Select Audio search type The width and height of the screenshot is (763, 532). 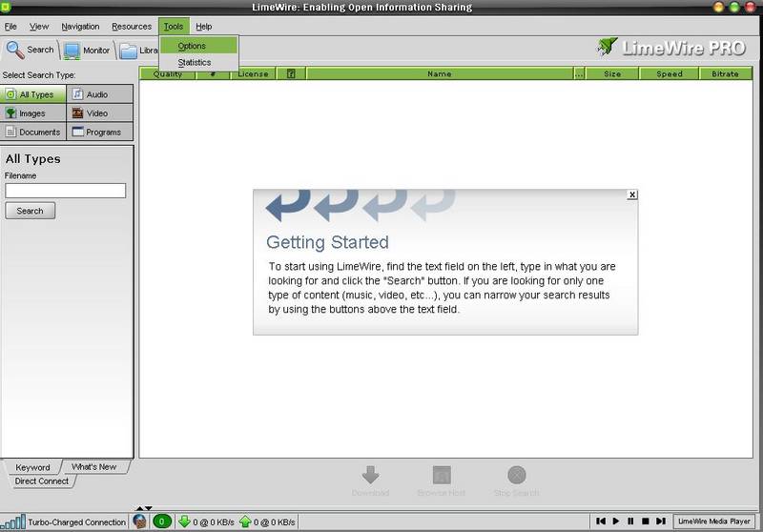[x=100, y=94]
